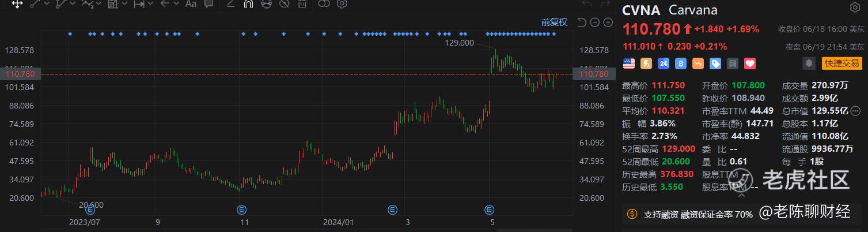
Task: Zoom in the chart with plus button
Action: (608, 23)
